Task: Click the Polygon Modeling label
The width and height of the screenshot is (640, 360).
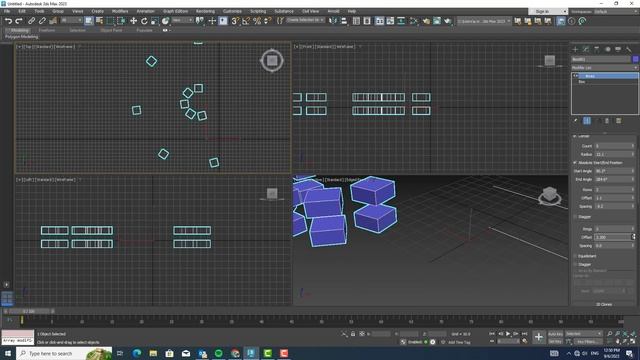Action: tap(22, 37)
